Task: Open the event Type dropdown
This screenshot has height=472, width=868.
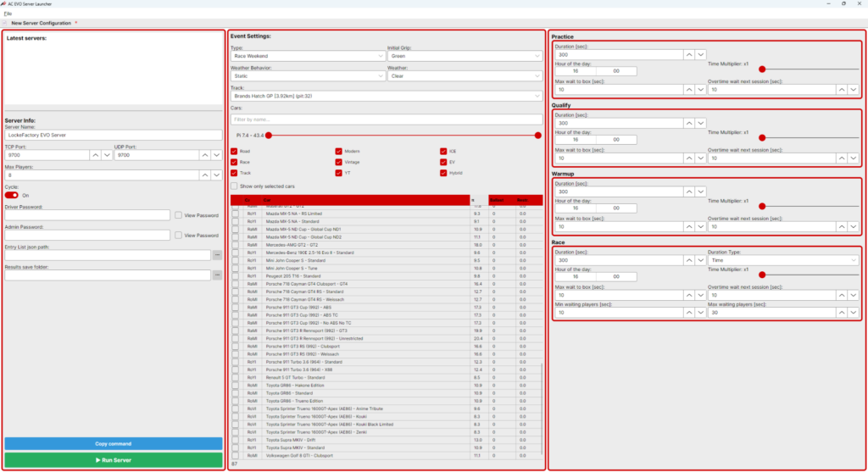Action: 308,56
